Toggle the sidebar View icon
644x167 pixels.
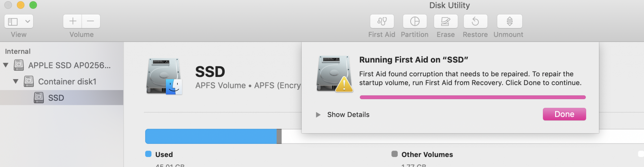click(x=13, y=22)
